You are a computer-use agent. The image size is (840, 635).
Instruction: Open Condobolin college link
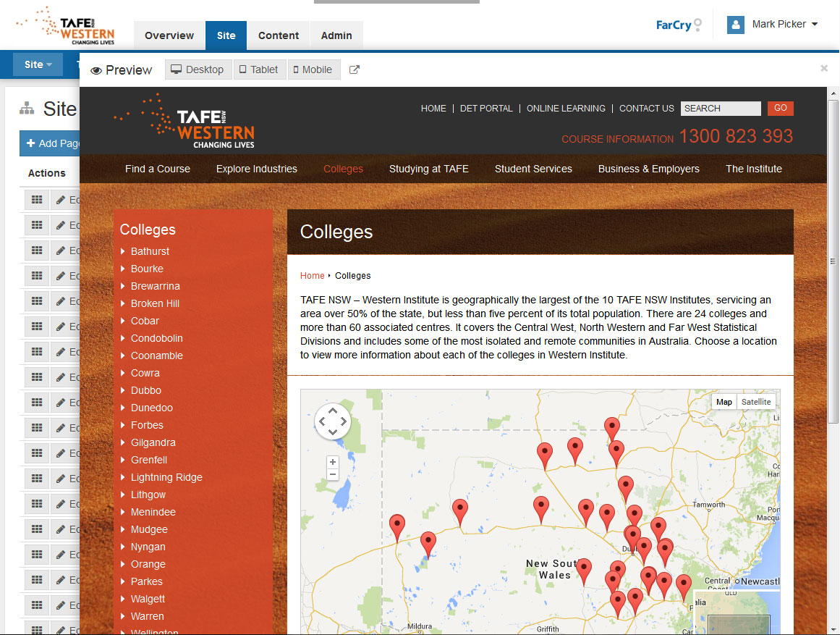coord(156,338)
